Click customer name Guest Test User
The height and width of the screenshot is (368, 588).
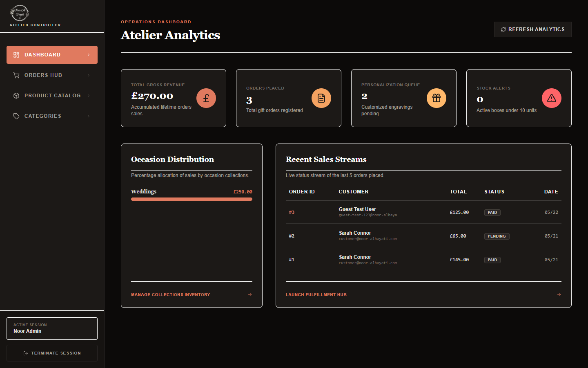pos(357,209)
